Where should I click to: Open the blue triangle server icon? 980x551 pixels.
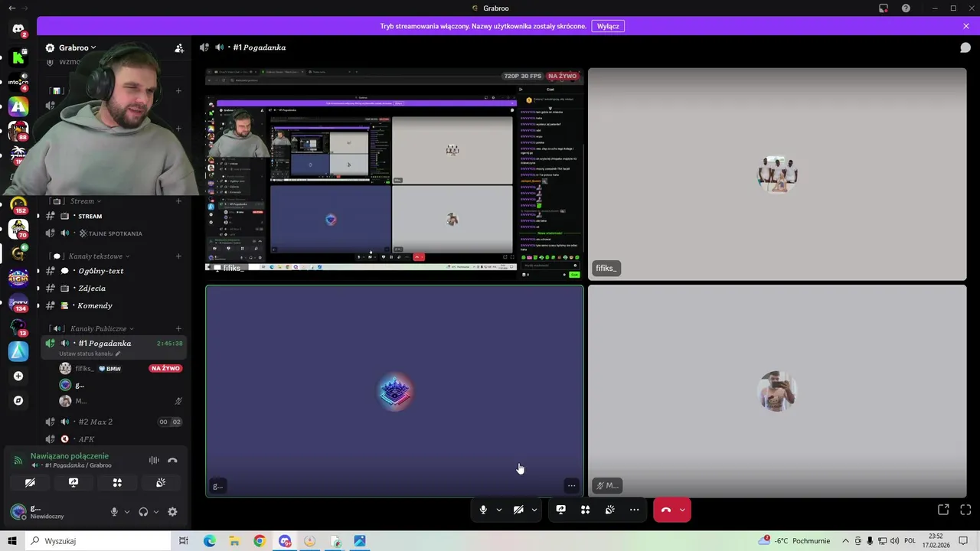pyautogui.click(x=18, y=351)
